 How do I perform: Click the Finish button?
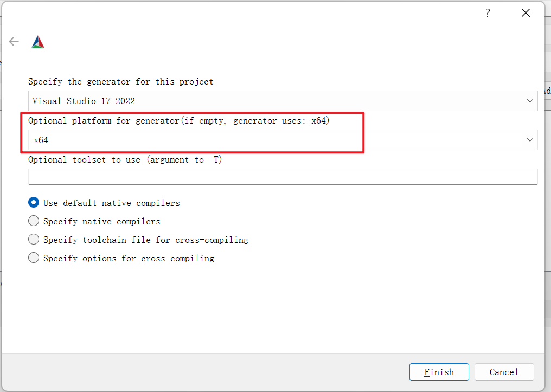click(439, 372)
